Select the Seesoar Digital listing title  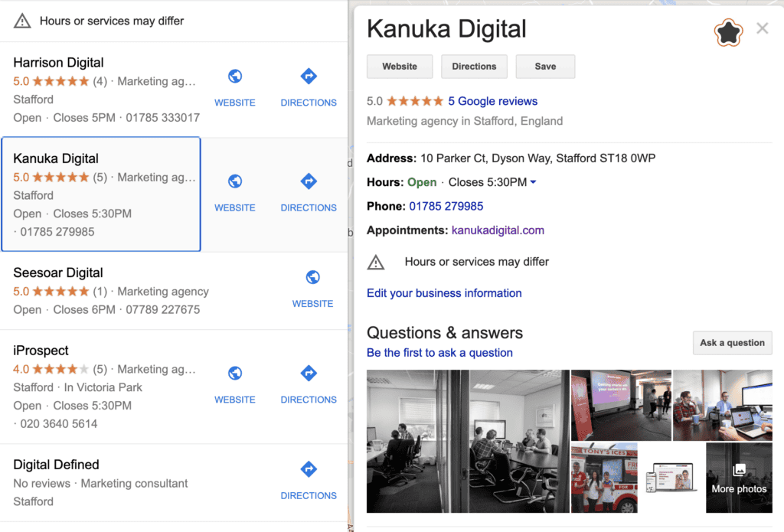click(x=58, y=273)
